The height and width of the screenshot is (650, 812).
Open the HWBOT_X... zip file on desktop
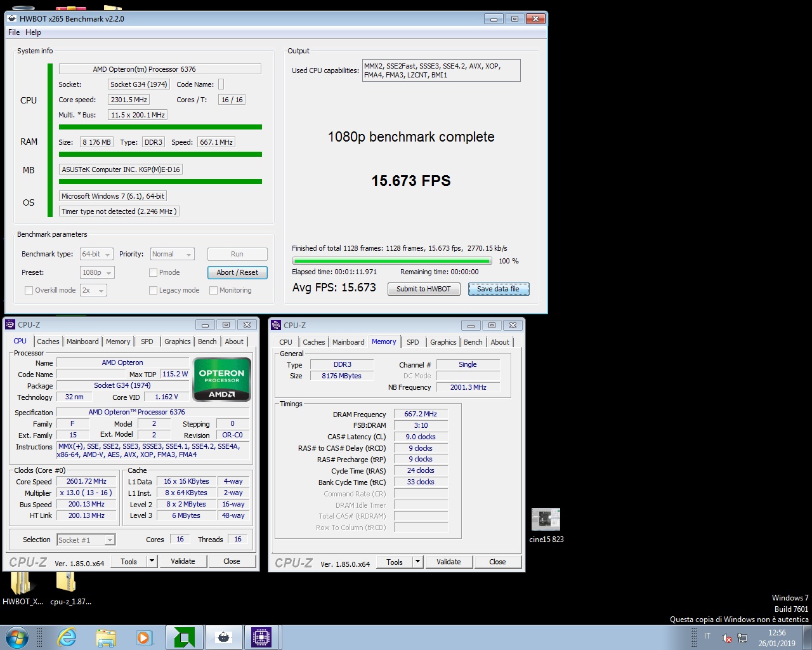[22, 588]
